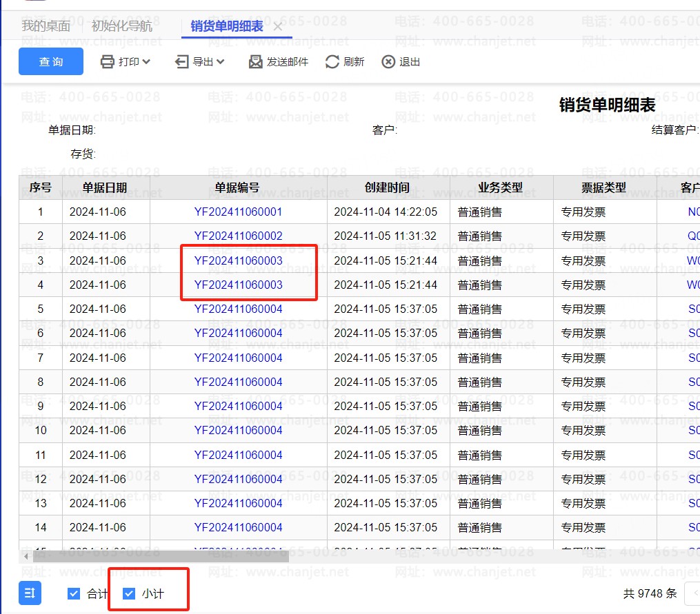The height and width of the screenshot is (614, 700).
Task: Switch to the 初始化导航 tab
Action: pyautogui.click(x=122, y=26)
